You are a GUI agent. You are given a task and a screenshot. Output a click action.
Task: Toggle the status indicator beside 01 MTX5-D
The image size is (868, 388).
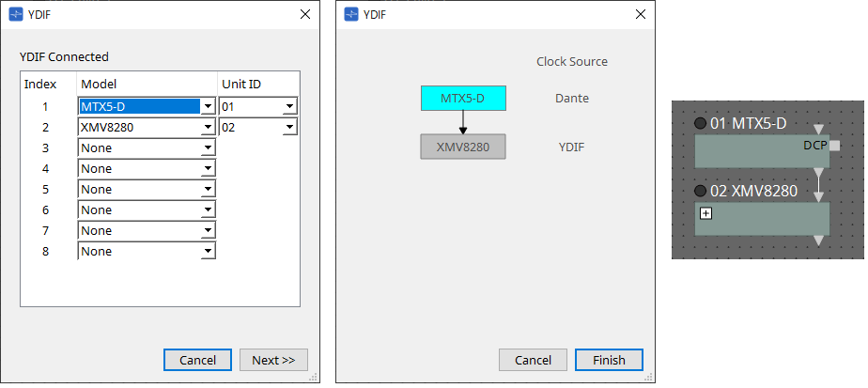click(x=700, y=124)
